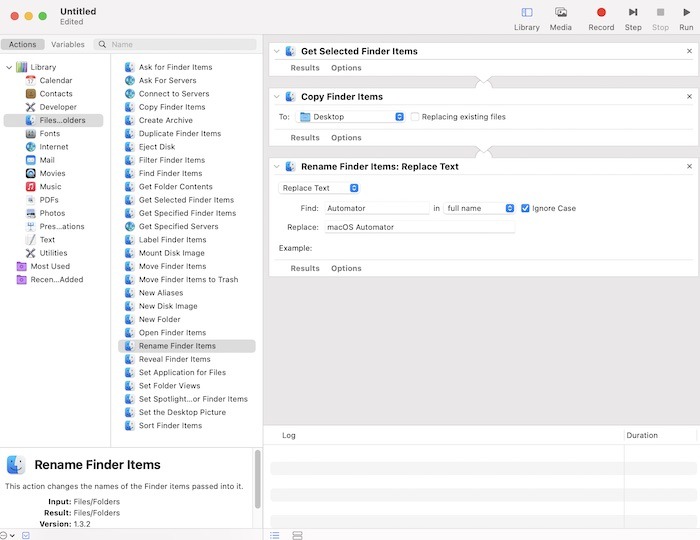Click the Name search field
The height and width of the screenshot is (540, 700).
coord(175,44)
